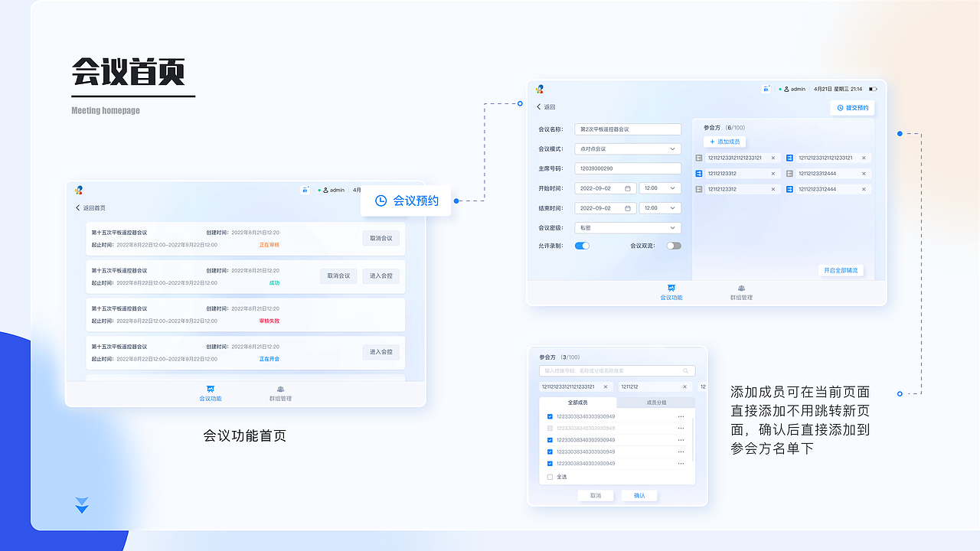Enter meeting control for the 成功 meeting
Screen dimensions: 980x551
click(381, 275)
